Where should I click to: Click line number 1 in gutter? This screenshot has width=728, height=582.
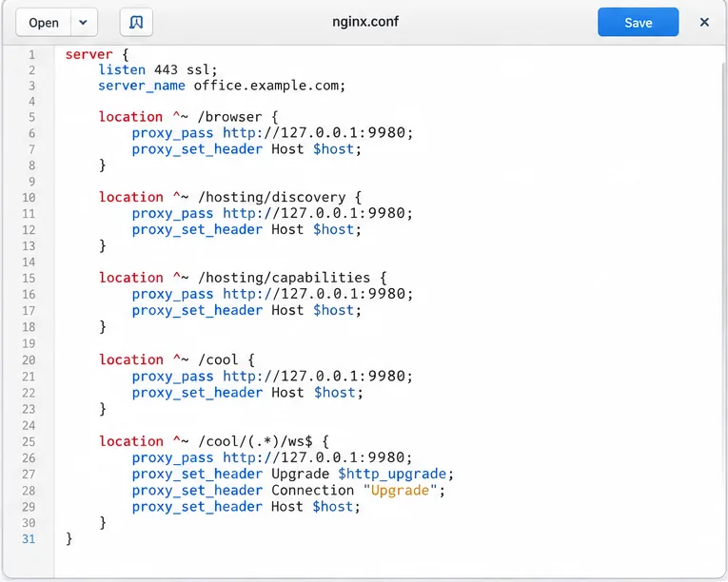[31, 55]
